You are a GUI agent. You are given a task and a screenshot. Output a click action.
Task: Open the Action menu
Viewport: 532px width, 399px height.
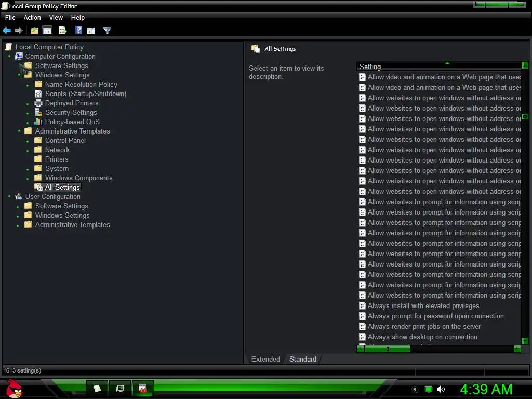point(32,18)
